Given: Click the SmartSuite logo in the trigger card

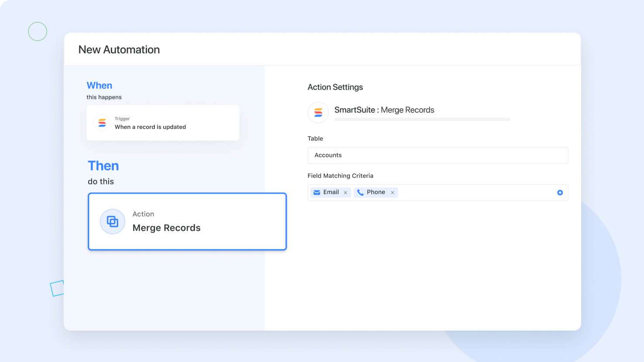Looking at the screenshot, I should pos(102,123).
